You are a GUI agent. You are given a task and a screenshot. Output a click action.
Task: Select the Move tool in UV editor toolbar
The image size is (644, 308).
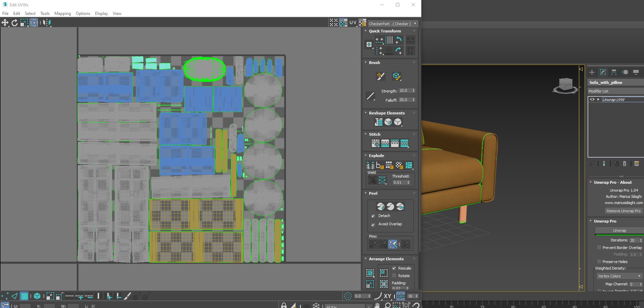pos(5,22)
